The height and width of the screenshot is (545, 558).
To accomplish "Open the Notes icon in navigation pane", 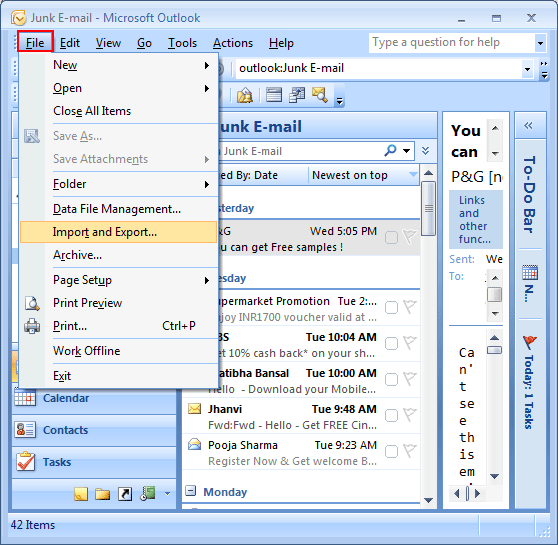I will 81,494.
